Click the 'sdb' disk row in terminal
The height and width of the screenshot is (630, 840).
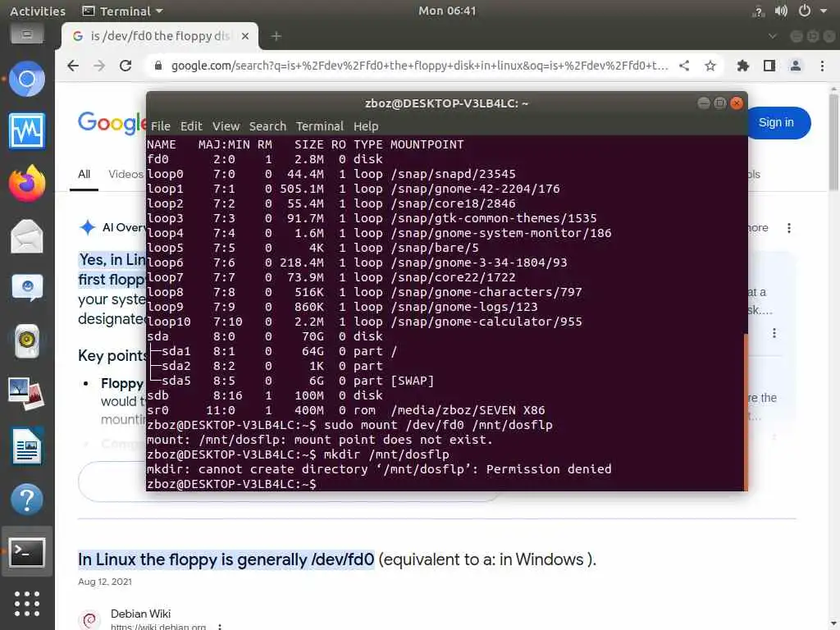coord(265,395)
